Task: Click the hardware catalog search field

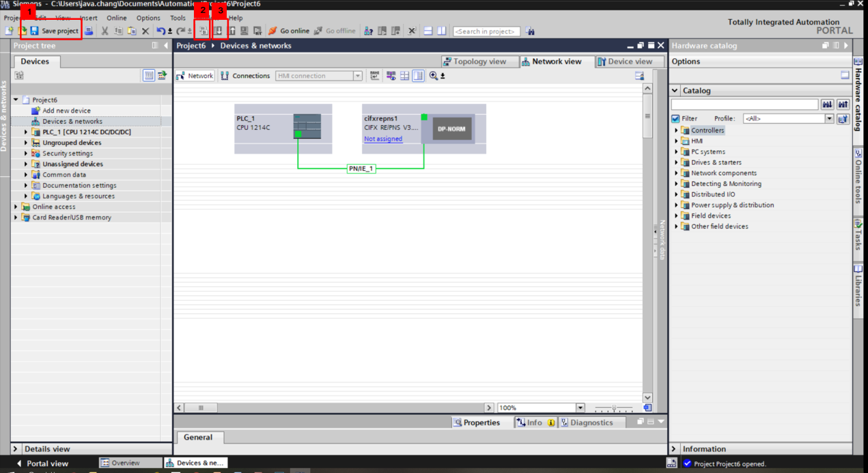Action: (744, 104)
